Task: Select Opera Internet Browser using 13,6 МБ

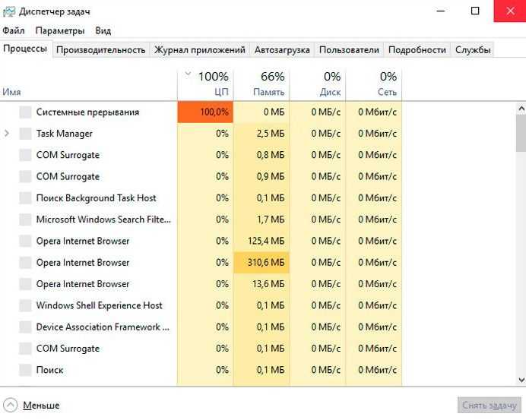Action: (x=201, y=284)
